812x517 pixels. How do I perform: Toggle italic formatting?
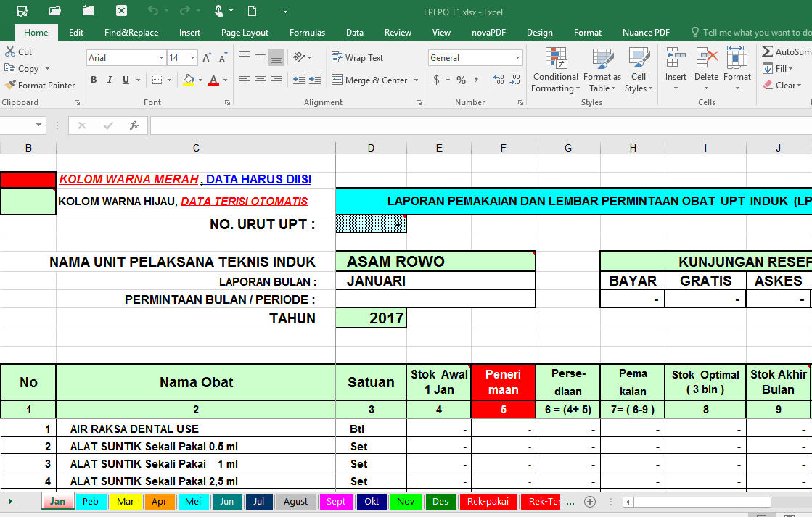click(x=109, y=80)
